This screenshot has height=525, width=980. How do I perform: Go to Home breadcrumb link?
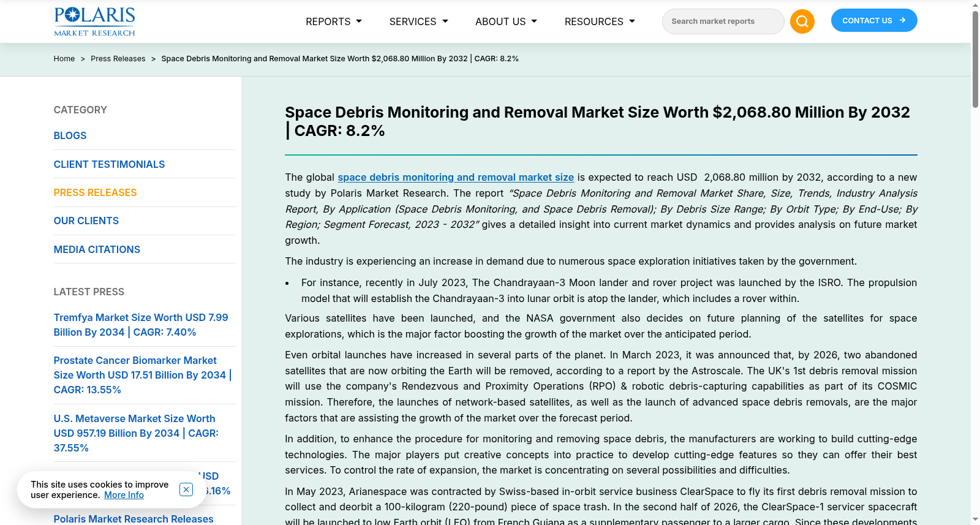(x=64, y=59)
